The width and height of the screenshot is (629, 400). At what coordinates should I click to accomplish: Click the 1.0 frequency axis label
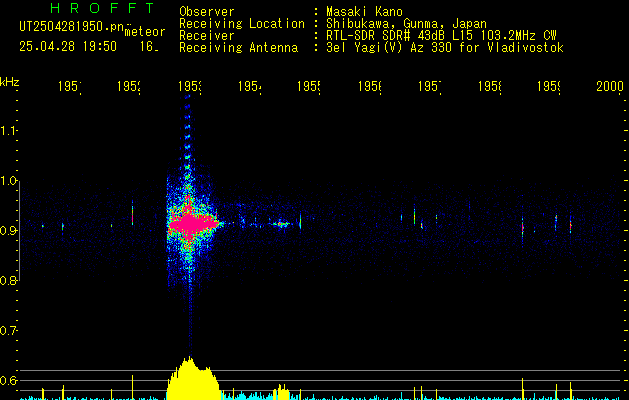click(x=8, y=181)
